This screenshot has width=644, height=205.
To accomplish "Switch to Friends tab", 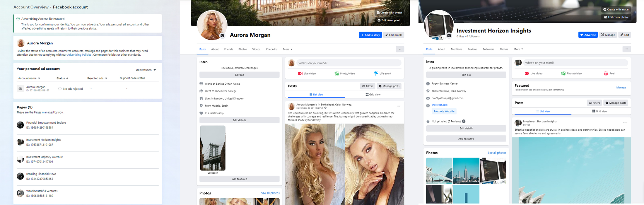I will point(228,49).
